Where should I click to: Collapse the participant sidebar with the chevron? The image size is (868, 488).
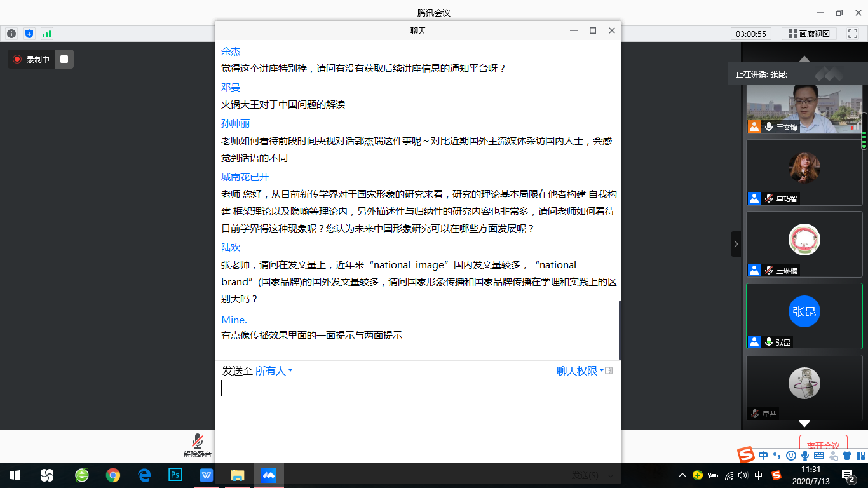pyautogui.click(x=736, y=244)
